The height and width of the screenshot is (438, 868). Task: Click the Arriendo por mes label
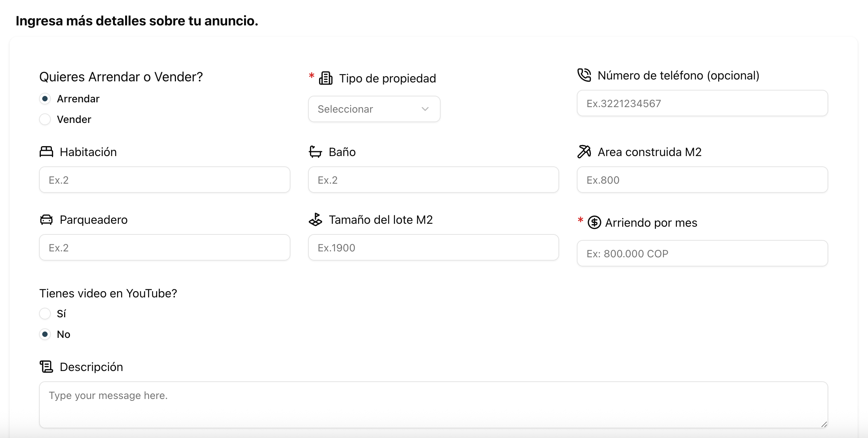(651, 222)
